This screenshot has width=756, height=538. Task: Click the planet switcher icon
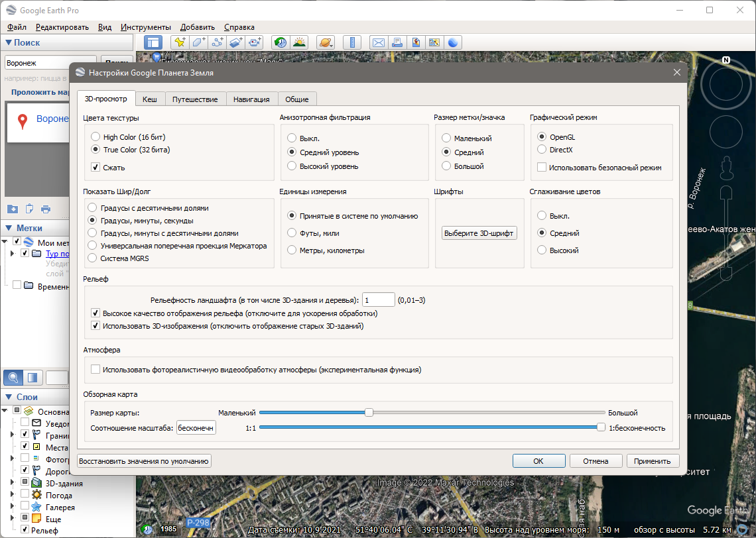(326, 42)
